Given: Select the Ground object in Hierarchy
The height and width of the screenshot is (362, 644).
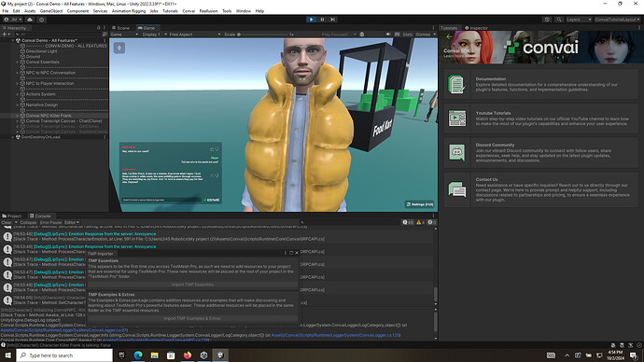Looking at the screenshot, I should click(x=33, y=57).
